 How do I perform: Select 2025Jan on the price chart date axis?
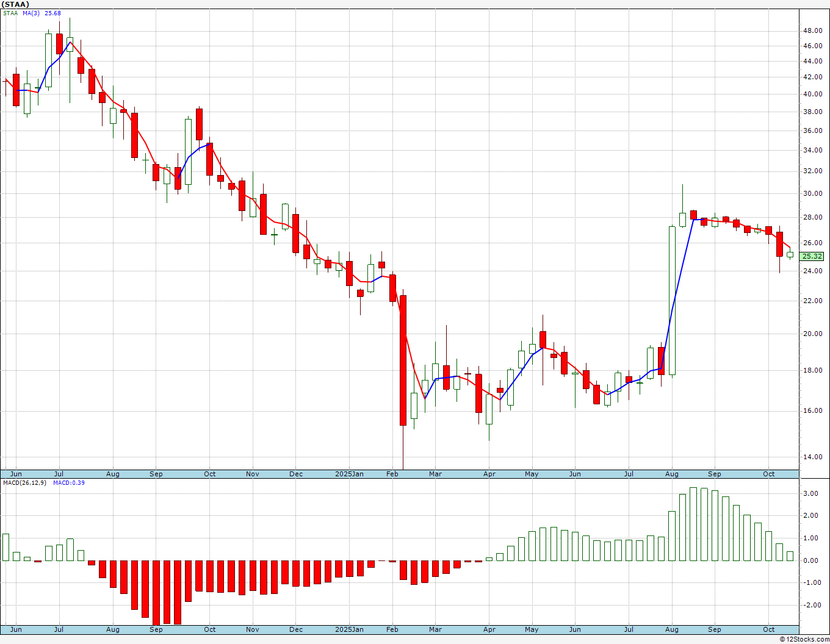(x=350, y=474)
